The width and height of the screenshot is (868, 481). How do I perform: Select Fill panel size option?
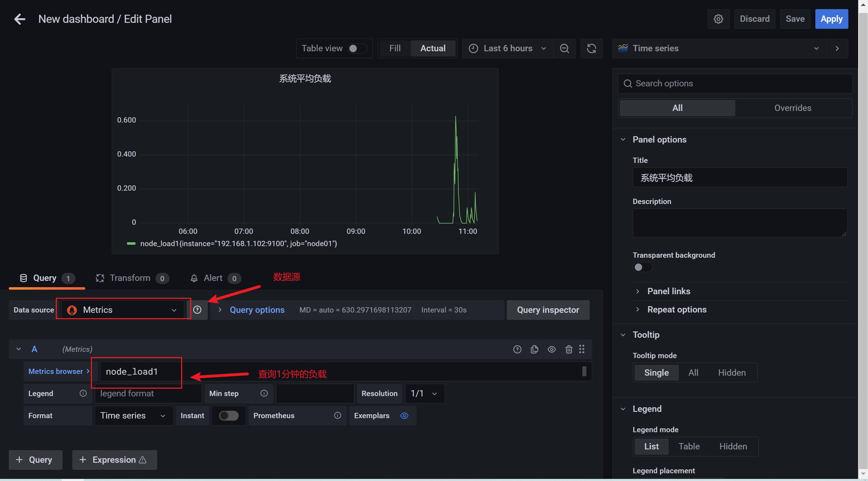(395, 48)
